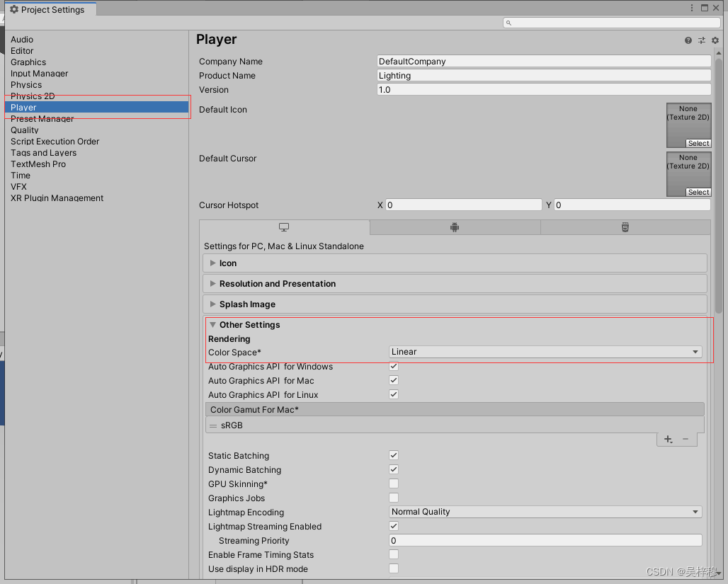This screenshot has width=728, height=584.
Task: Open XR Plugin Management settings
Action: tap(57, 197)
